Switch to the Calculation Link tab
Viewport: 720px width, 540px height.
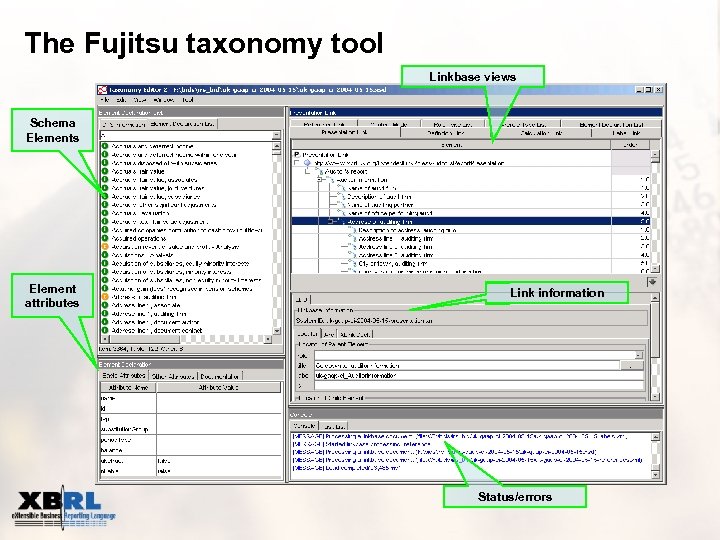pyautogui.click(x=542, y=133)
